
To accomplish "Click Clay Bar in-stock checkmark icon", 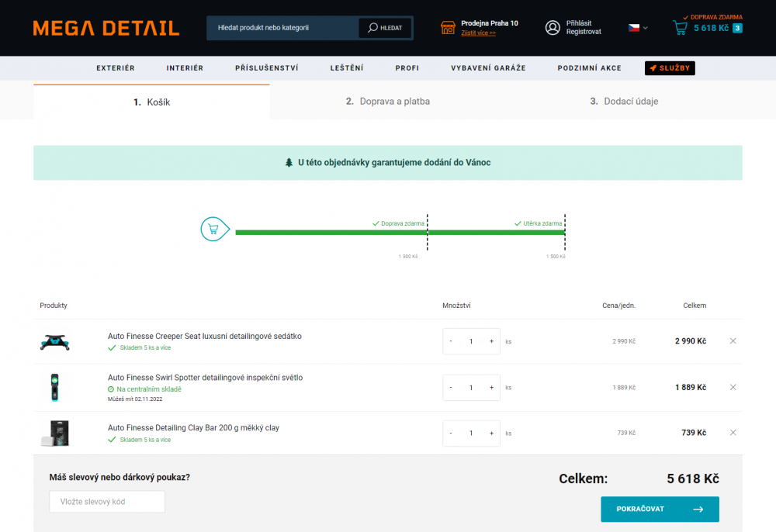I will click(x=112, y=440).
